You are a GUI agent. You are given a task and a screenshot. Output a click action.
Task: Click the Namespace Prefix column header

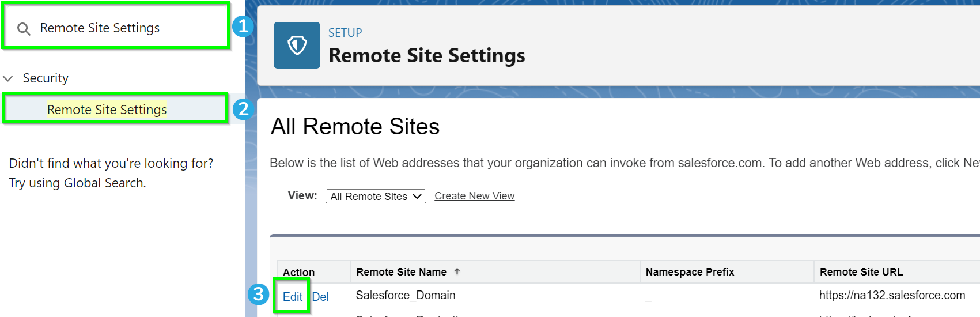(x=690, y=272)
